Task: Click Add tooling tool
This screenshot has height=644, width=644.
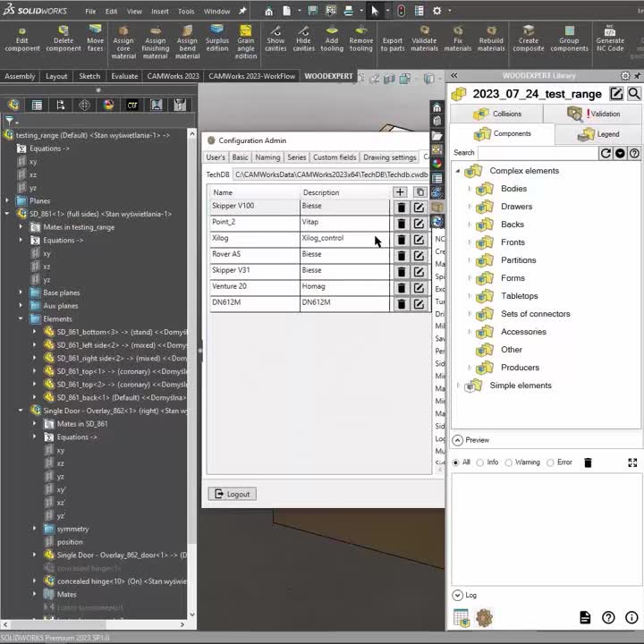Action: [x=332, y=40]
